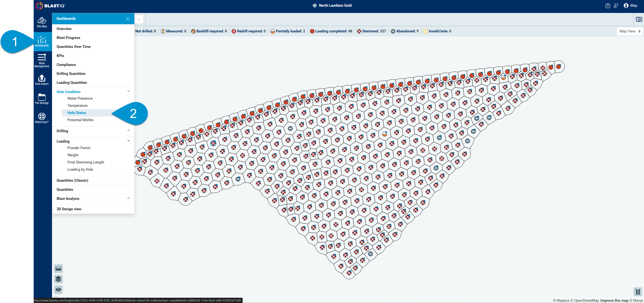Click the Invalid hole warning icon
The width and height of the screenshot is (644, 303).
coord(425,31)
